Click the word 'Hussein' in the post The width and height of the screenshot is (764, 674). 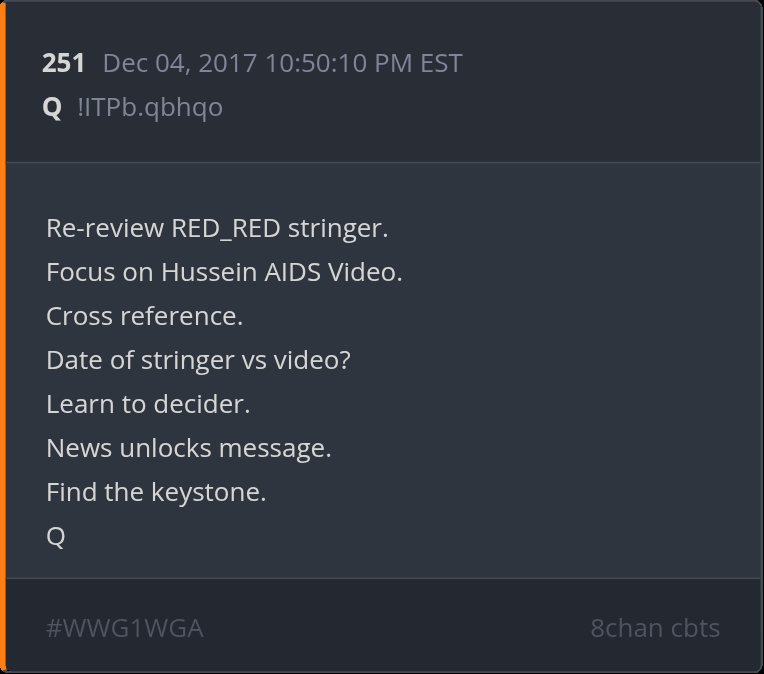click(209, 272)
